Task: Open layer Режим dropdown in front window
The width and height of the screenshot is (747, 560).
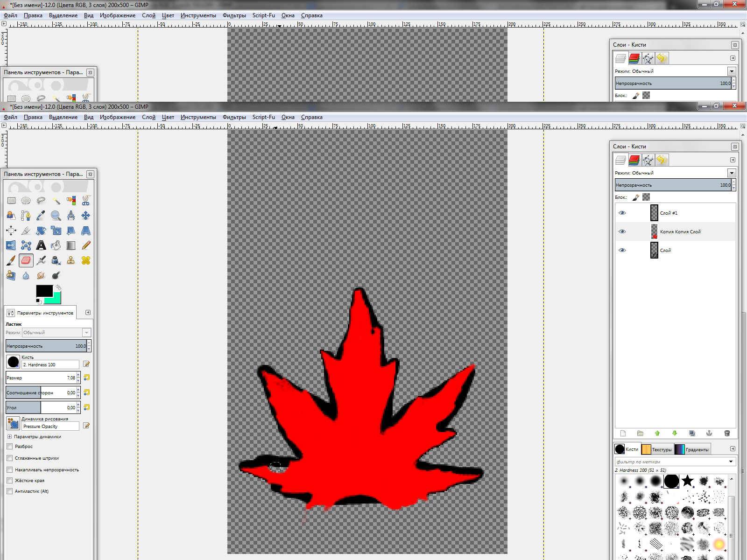Action: click(732, 173)
